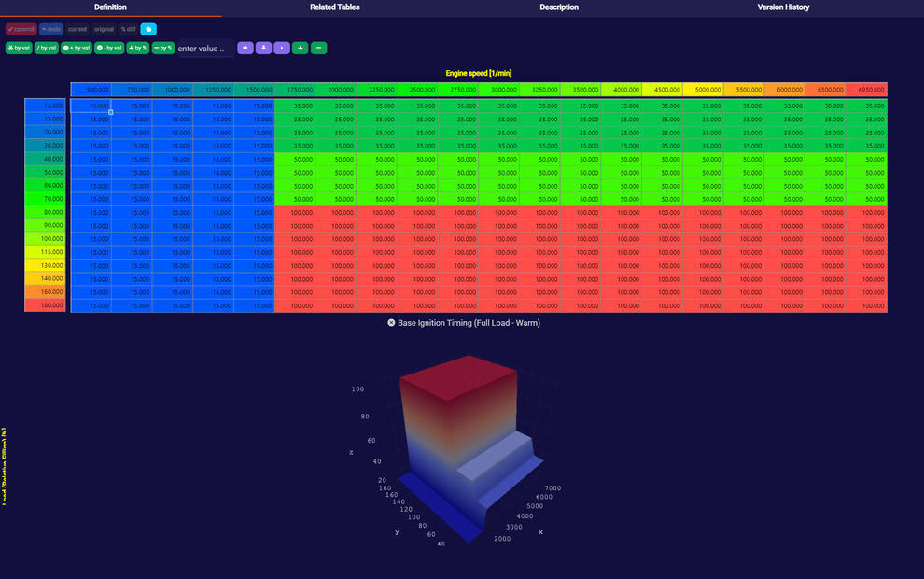
Task: Close the Base Ignition Timing chart
Action: [x=391, y=323]
